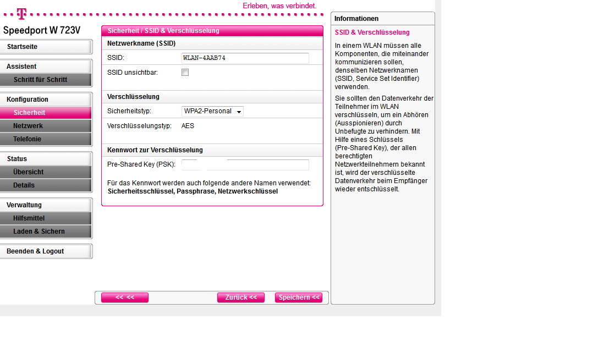Click the SSID text field
The height and width of the screenshot is (364, 615).
(245, 58)
